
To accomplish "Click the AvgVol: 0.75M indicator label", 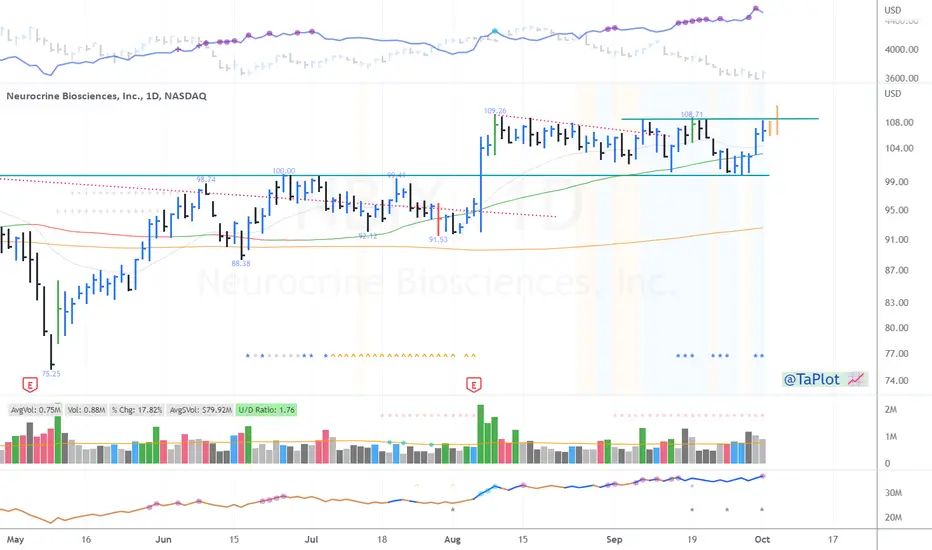I will click(x=36, y=410).
